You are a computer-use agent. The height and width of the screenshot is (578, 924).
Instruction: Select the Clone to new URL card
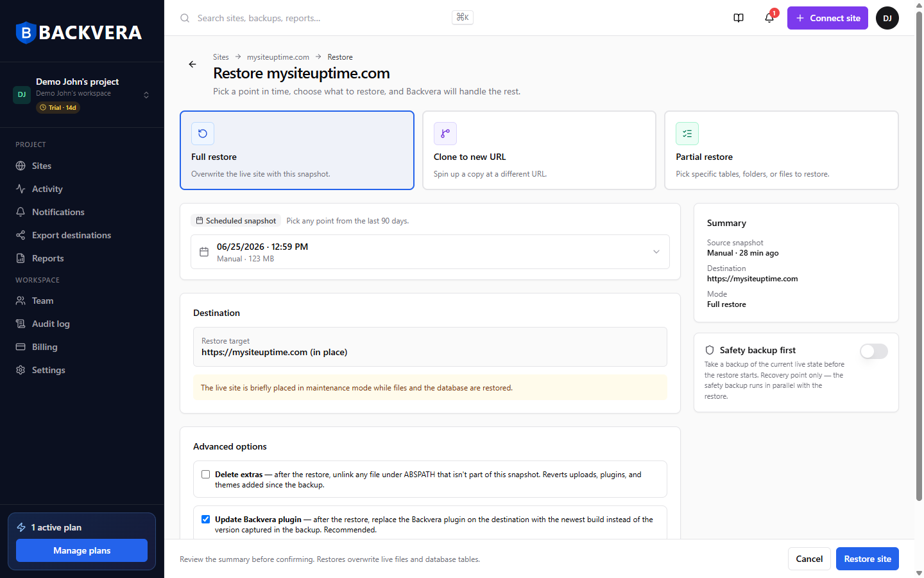tap(539, 150)
